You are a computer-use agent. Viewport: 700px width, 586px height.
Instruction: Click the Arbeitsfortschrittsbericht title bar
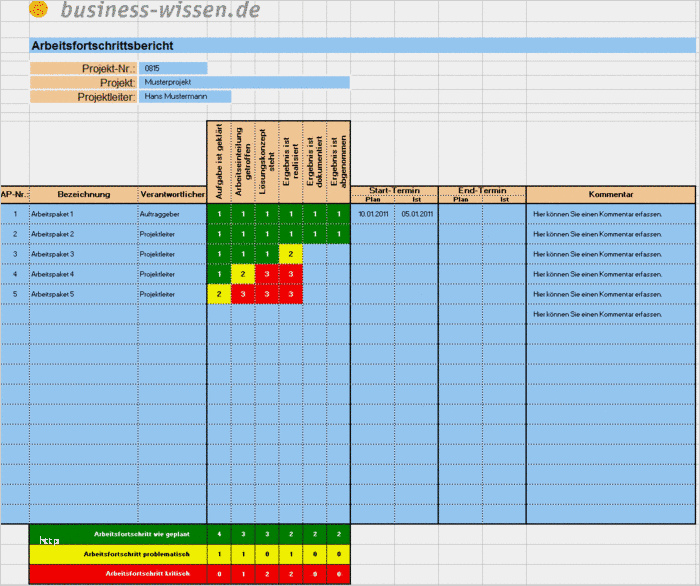(362, 46)
